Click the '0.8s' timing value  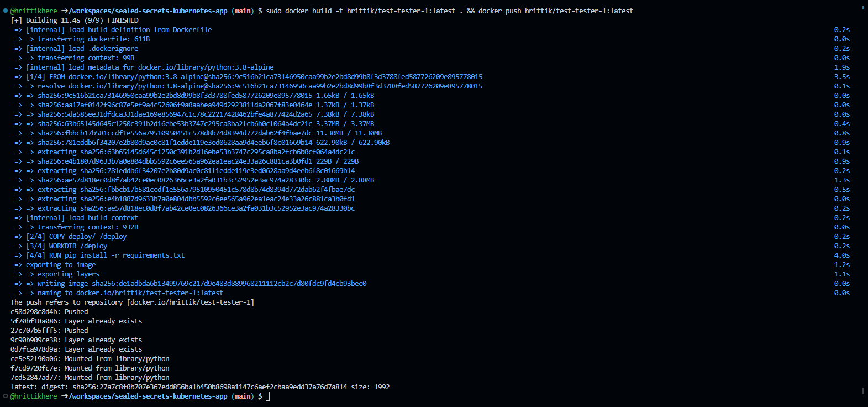pyautogui.click(x=842, y=133)
